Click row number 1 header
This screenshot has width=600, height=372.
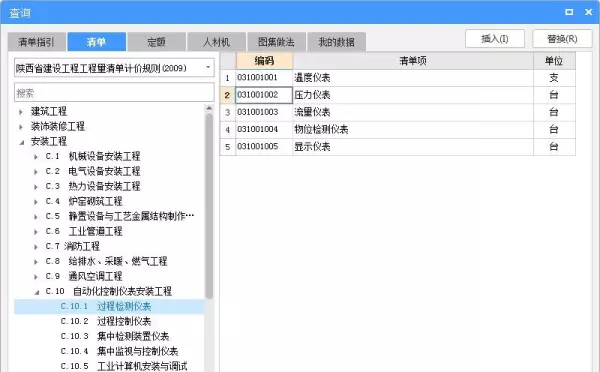point(228,78)
